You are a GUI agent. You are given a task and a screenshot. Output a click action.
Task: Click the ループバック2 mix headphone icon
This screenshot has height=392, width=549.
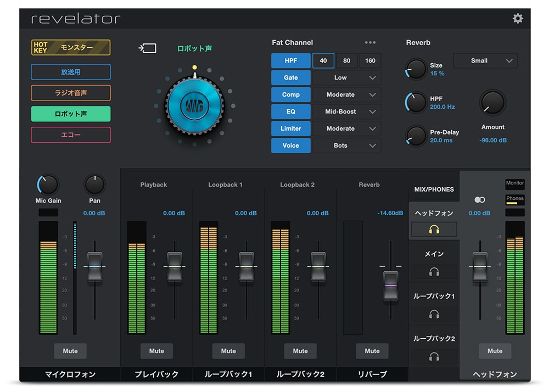point(434,357)
